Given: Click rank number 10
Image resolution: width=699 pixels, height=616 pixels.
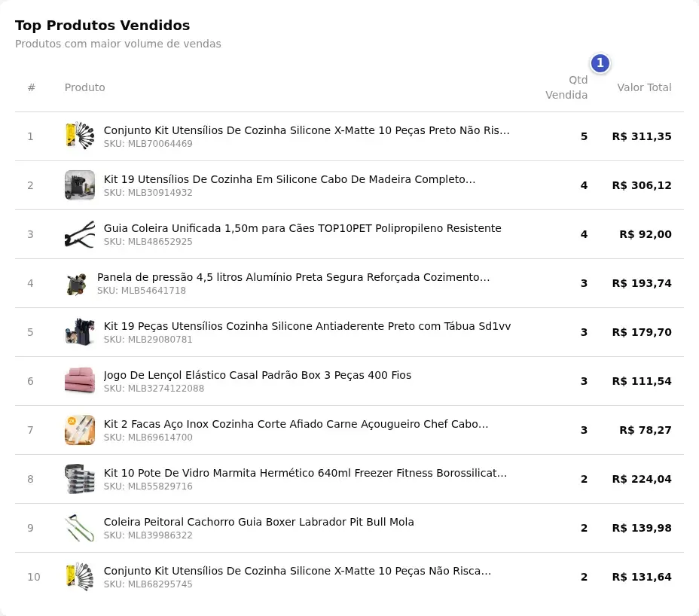Looking at the screenshot, I should point(34,578).
